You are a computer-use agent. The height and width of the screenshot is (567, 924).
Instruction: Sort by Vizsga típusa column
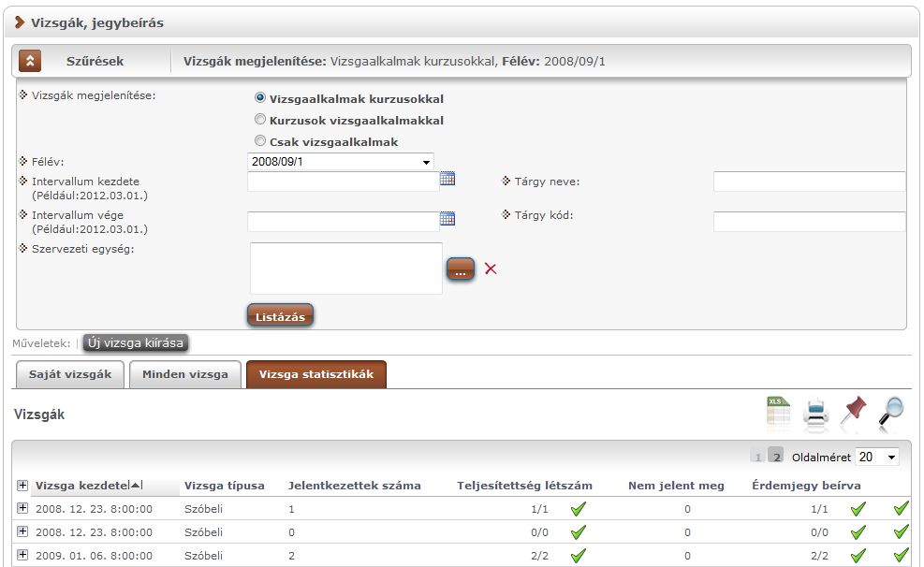pyautogui.click(x=225, y=486)
